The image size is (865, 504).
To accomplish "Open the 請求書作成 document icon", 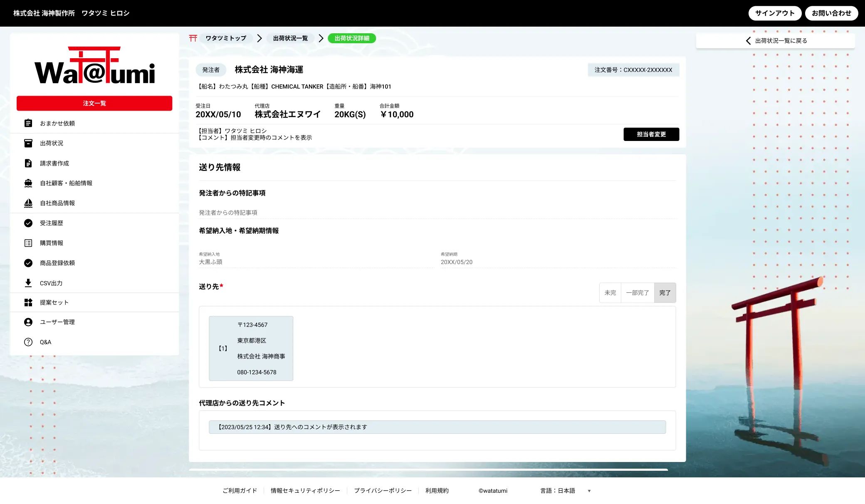I will coord(28,163).
